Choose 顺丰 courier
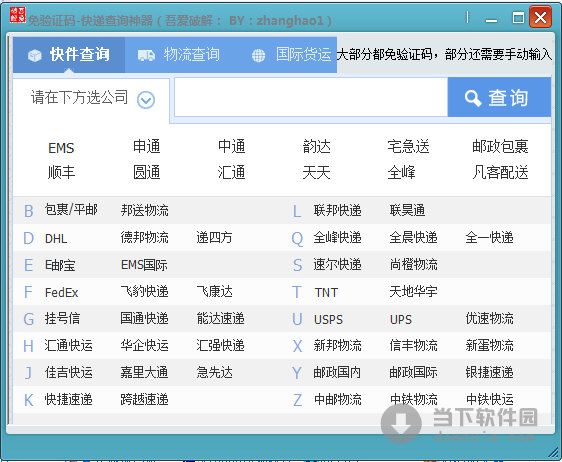This screenshot has width=562, height=462. point(61,172)
